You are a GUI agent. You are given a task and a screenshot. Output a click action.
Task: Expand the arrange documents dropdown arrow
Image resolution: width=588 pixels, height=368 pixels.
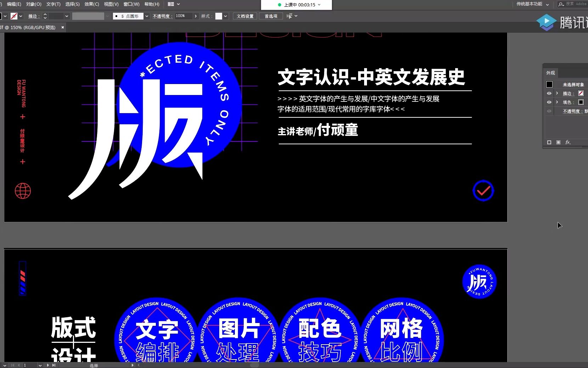178,4
